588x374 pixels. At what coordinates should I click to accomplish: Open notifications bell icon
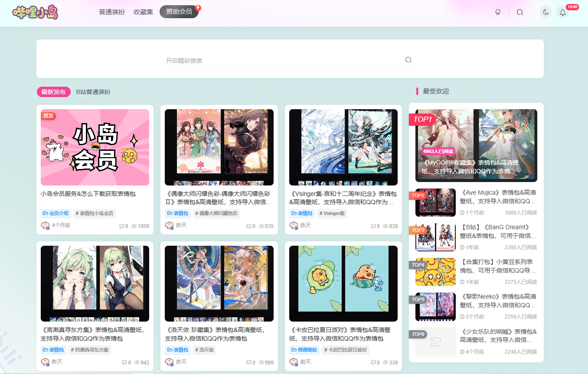point(563,12)
